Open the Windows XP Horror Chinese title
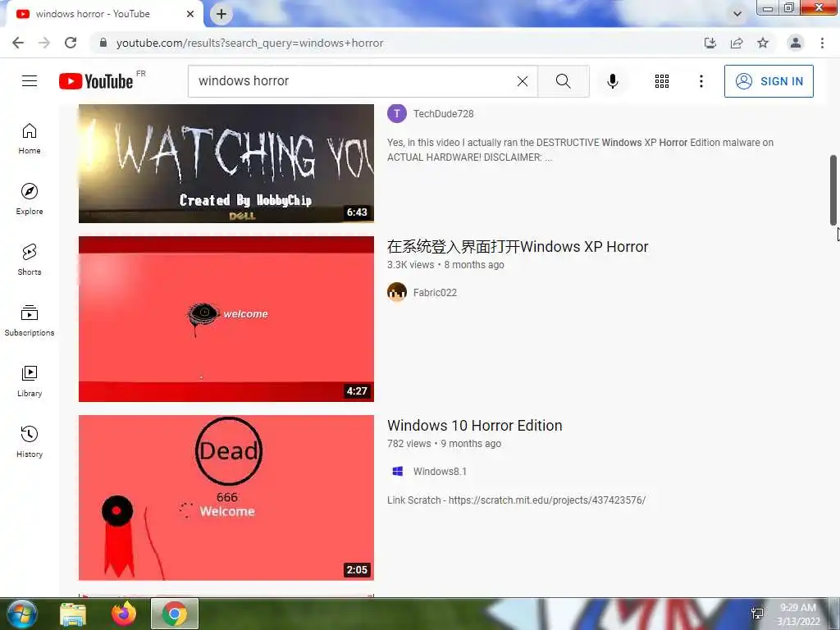The height and width of the screenshot is (630, 840). tap(518, 246)
